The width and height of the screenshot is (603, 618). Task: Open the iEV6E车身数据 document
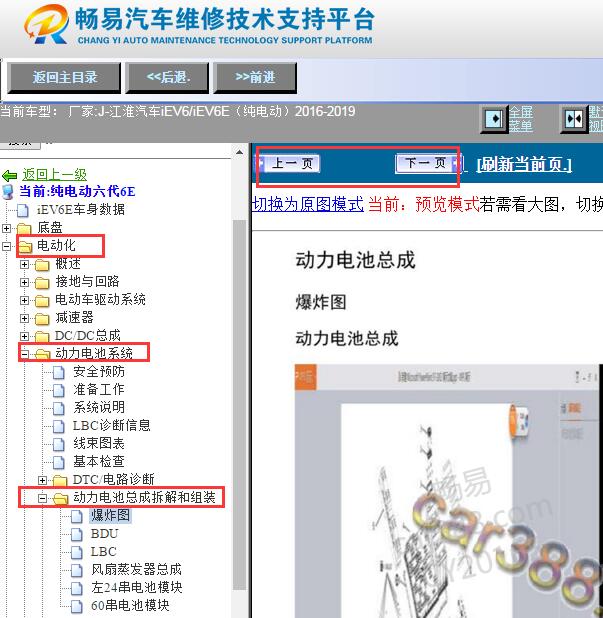(81, 209)
